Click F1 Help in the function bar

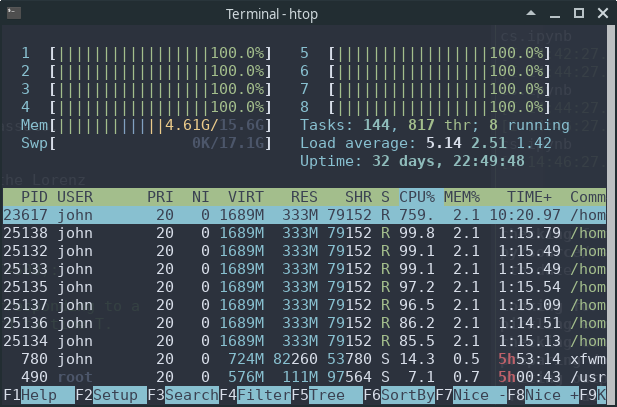click(x=39, y=395)
